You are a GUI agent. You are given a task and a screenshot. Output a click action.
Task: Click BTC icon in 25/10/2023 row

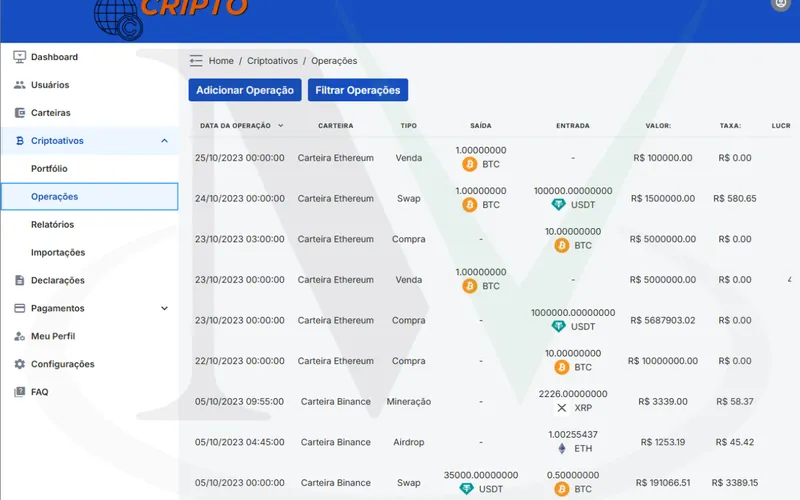point(469,164)
